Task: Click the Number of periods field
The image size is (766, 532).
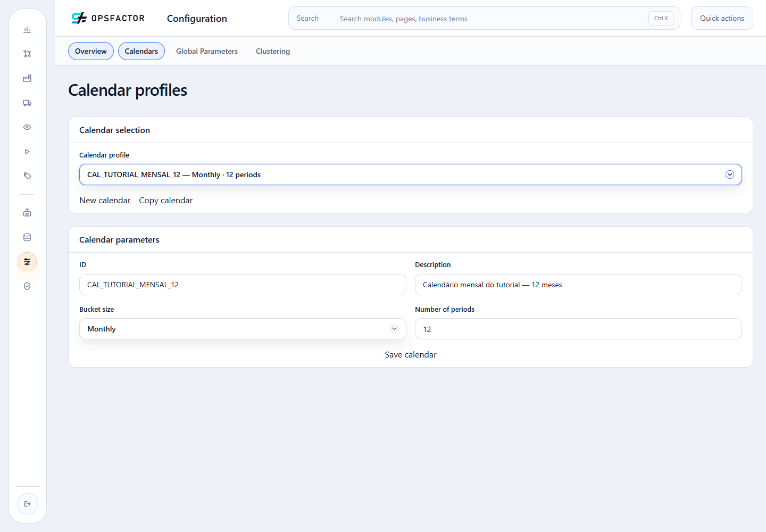Action: click(578, 329)
